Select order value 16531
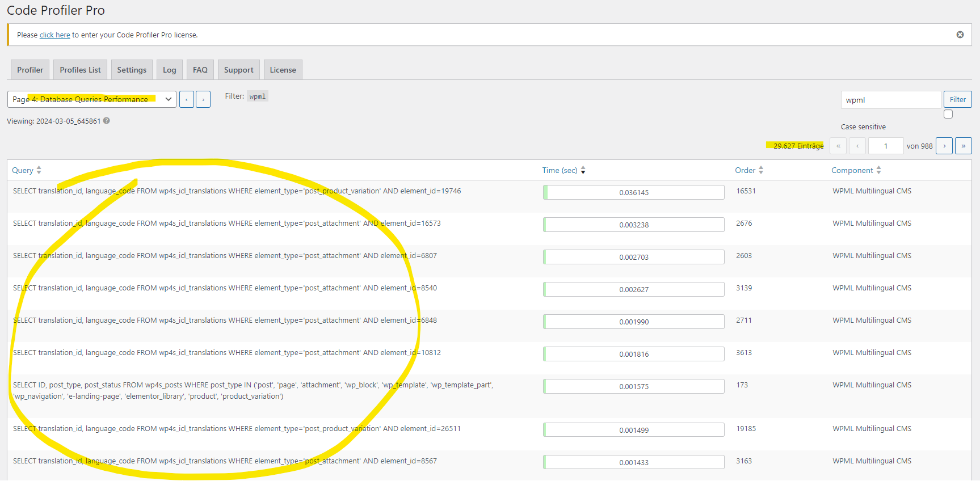The width and height of the screenshot is (980, 481). coord(746,191)
